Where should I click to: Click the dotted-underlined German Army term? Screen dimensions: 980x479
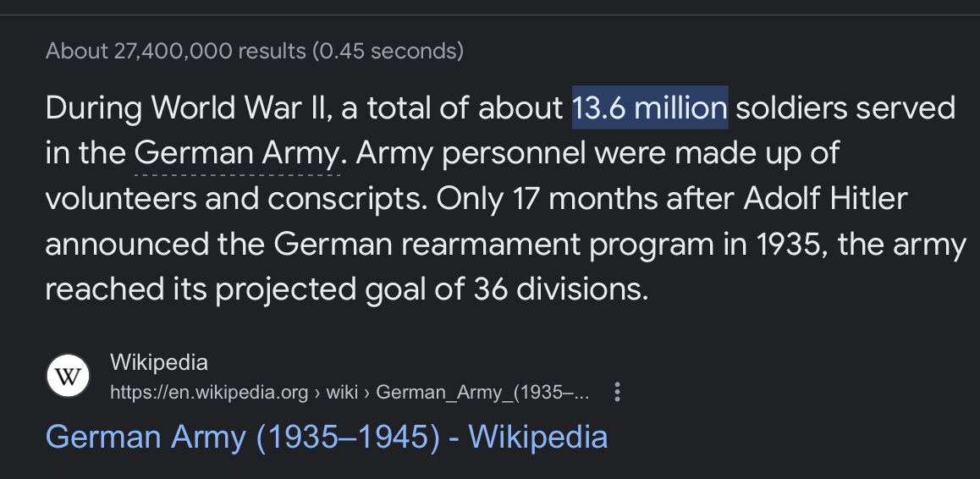click(x=237, y=153)
